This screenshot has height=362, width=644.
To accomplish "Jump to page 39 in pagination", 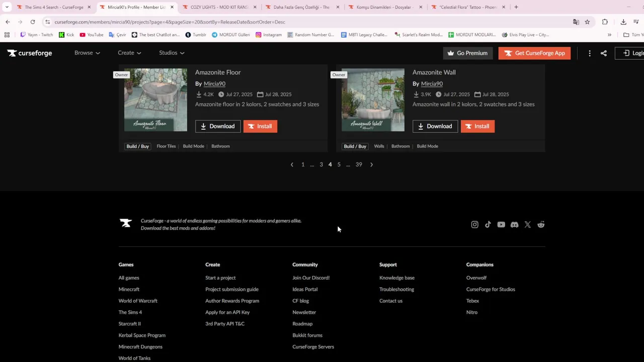I will [359, 164].
